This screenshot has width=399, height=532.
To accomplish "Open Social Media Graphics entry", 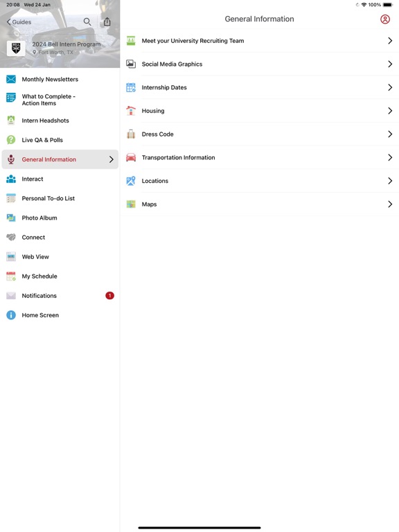I will point(260,64).
